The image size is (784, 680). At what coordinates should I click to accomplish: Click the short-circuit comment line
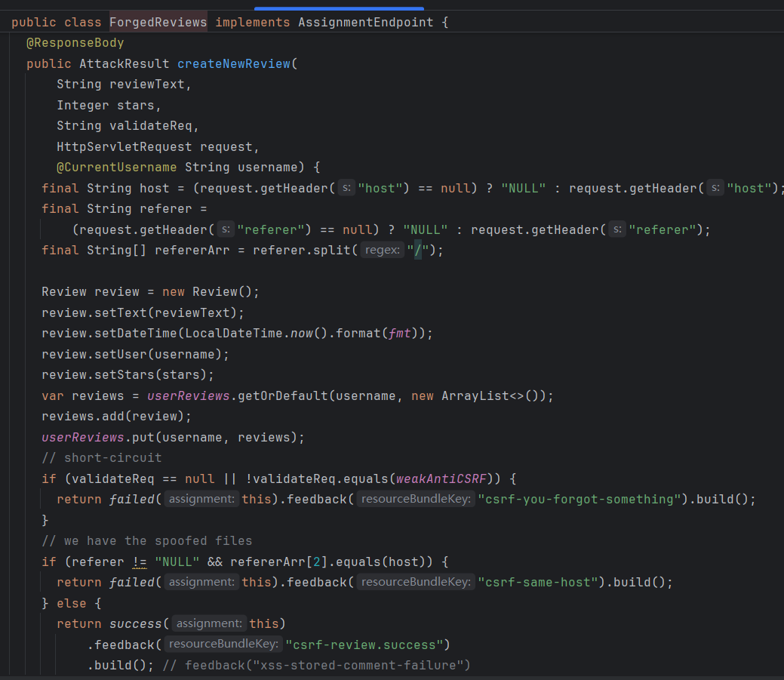coord(101,458)
